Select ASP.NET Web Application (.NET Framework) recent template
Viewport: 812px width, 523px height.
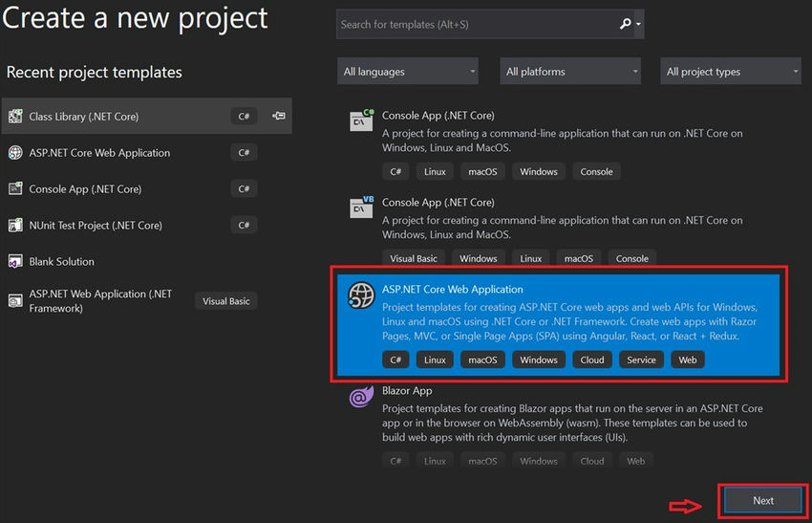click(x=147, y=300)
